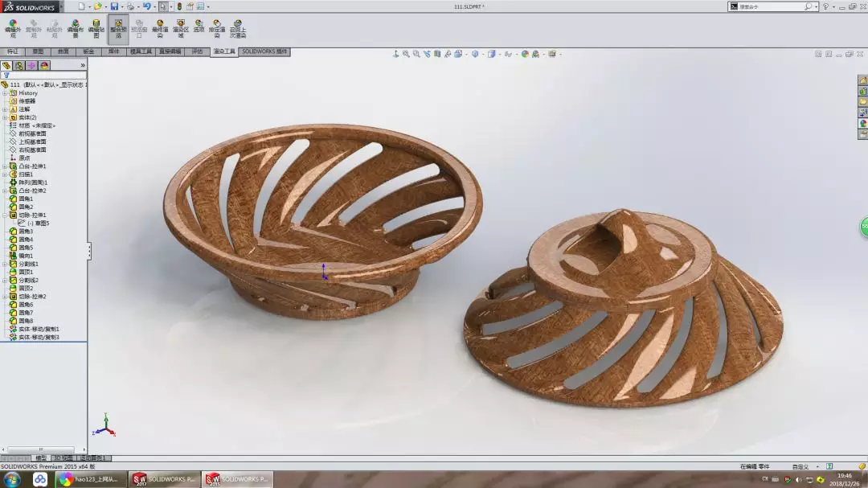Collapse 切除-拉伸1 feature node
868x488 pixels.
tap(5, 215)
